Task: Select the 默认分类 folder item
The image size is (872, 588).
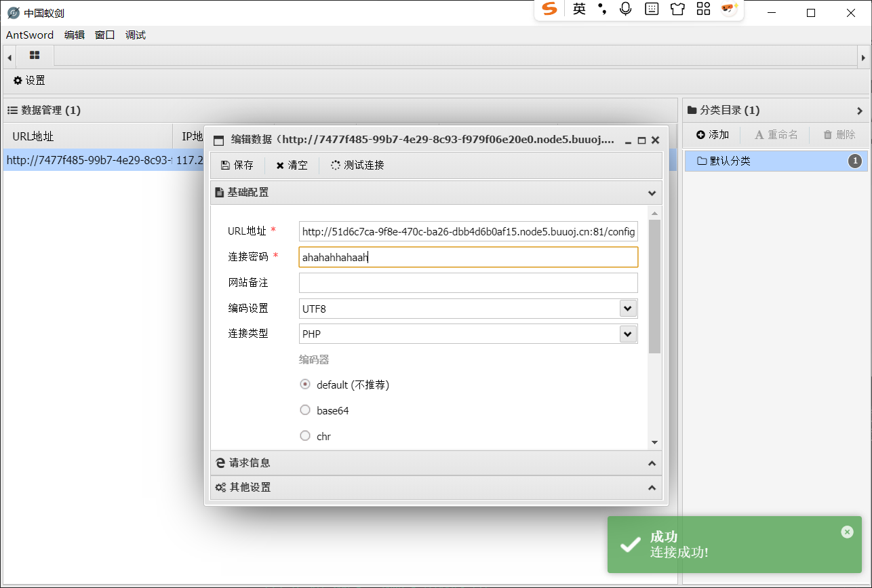Action: (776, 161)
